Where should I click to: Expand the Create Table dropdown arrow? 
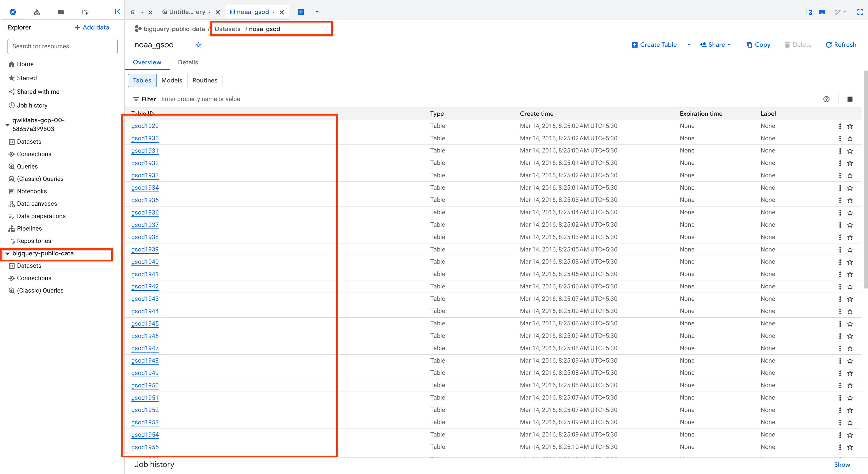coord(689,44)
